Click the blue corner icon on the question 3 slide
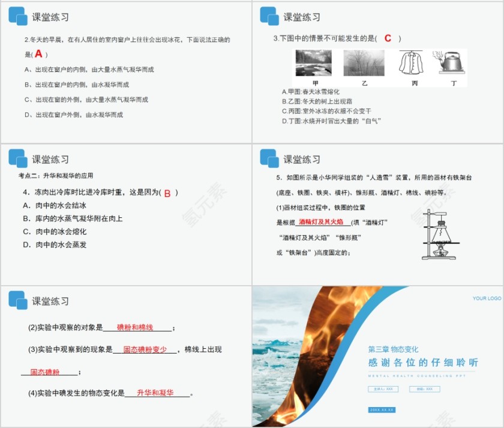 click(x=268, y=16)
